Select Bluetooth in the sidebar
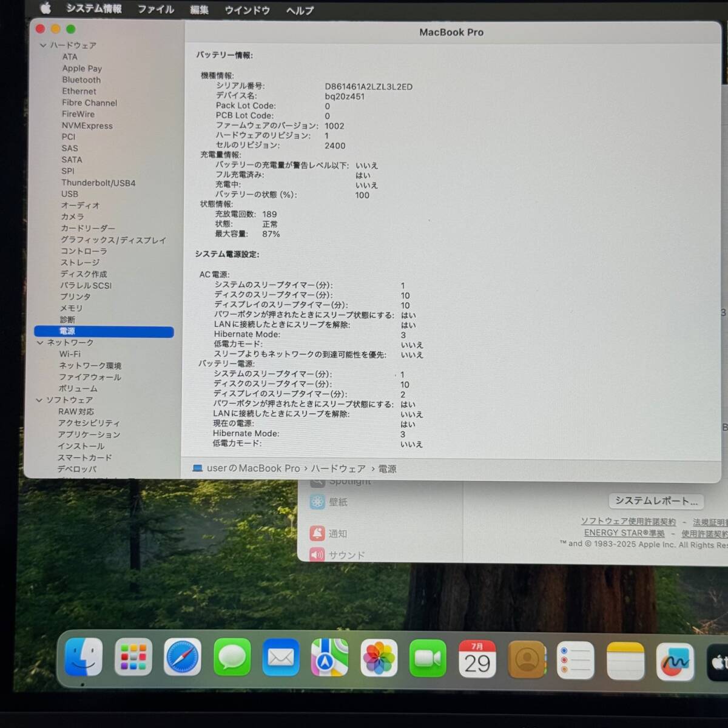This screenshot has height=728, width=728. pos(81,80)
